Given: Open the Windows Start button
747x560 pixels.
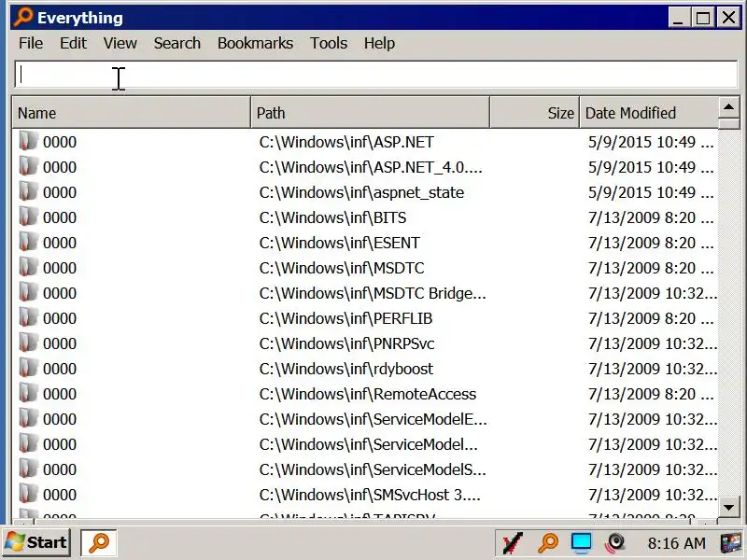Looking at the screenshot, I should point(36,542).
